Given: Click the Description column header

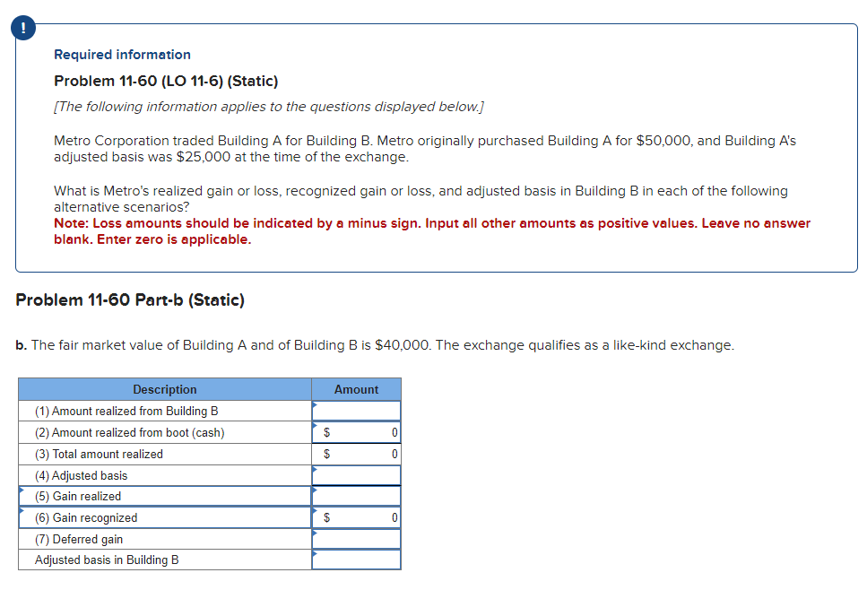Looking at the screenshot, I should tap(165, 389).
